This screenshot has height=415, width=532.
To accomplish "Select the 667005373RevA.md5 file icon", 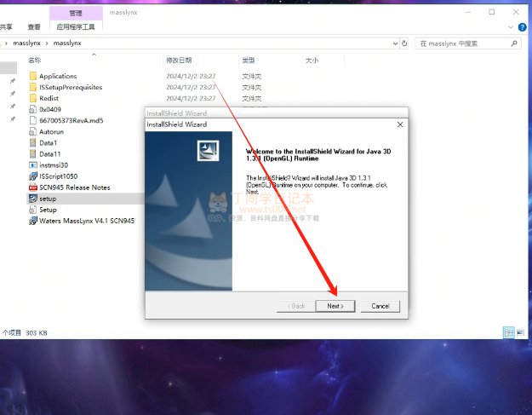I will click(33, 120).
